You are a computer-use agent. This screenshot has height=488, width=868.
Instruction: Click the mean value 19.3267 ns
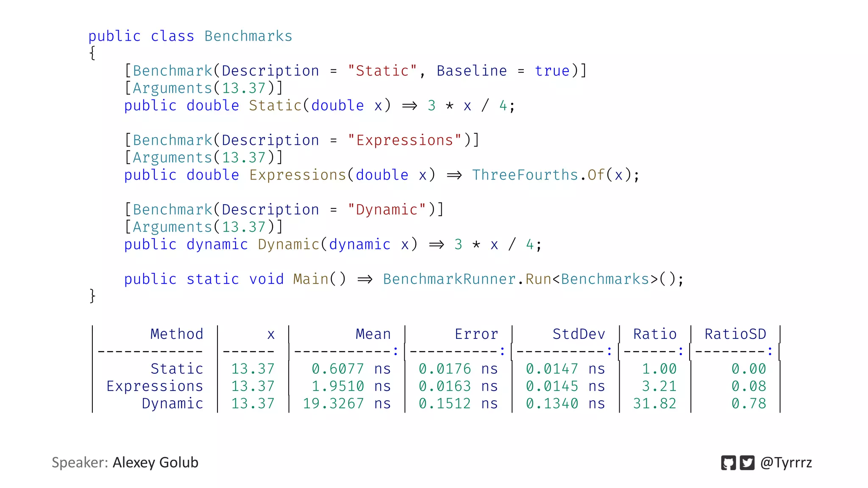click(347, 404)
